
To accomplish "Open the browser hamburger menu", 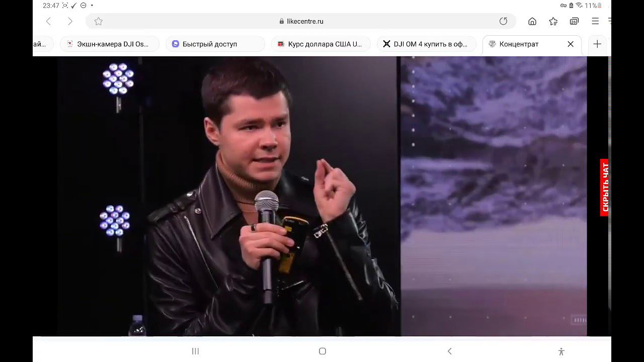I will click(595, 21).
